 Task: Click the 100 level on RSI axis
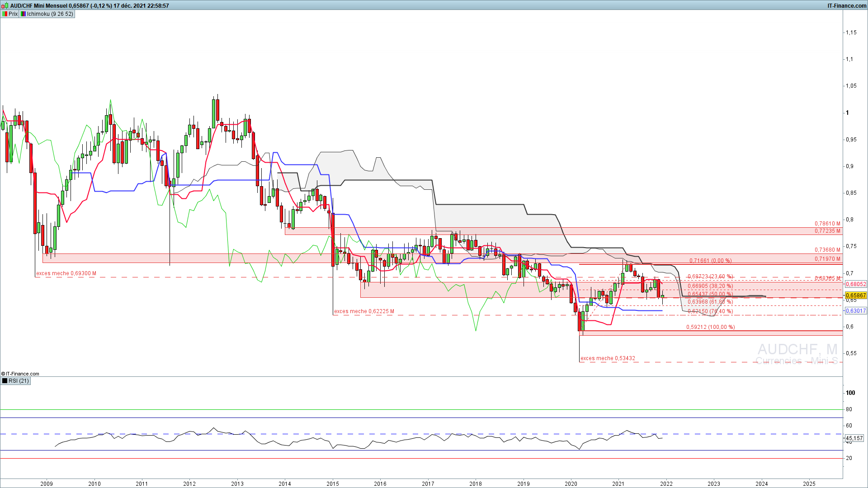851,393
